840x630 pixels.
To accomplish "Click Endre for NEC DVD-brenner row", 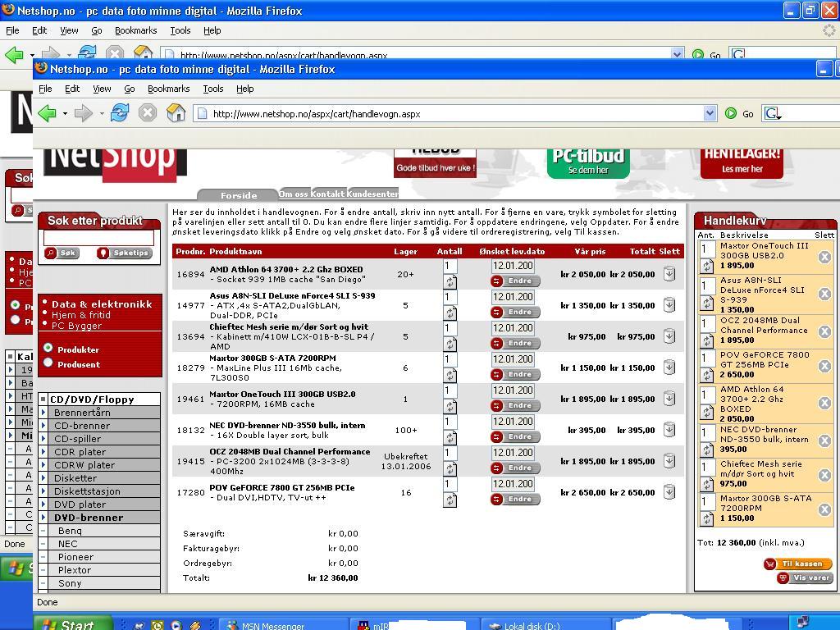I will 515,436.
